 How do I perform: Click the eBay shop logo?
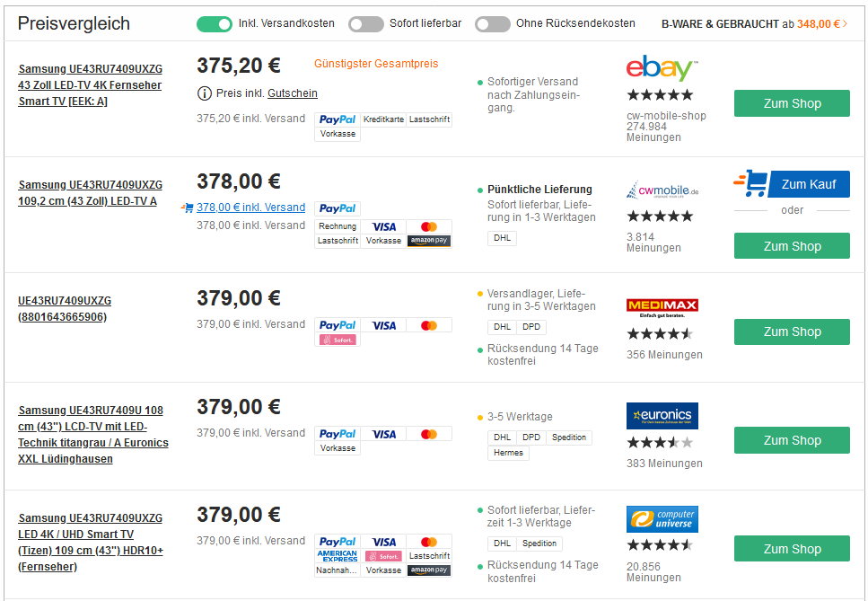pyautogui.click(x=662, y=68)
